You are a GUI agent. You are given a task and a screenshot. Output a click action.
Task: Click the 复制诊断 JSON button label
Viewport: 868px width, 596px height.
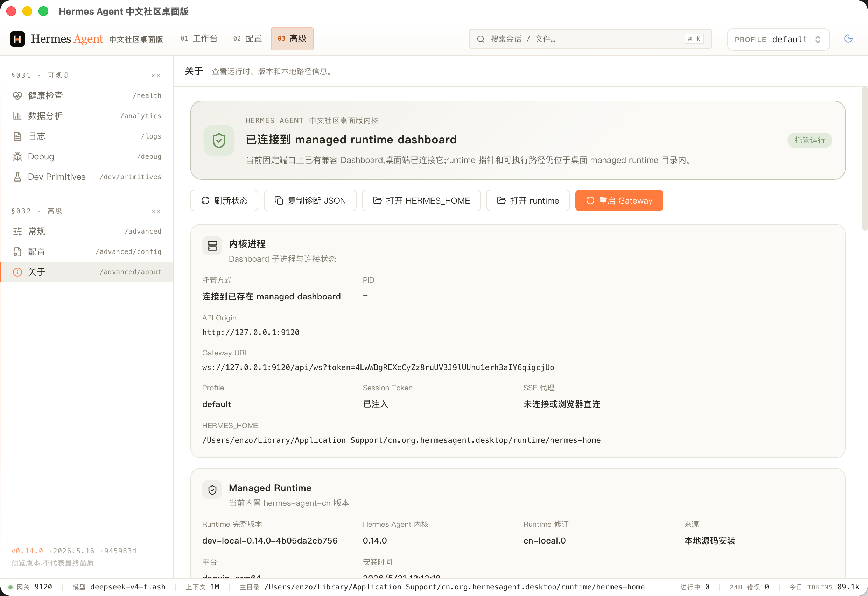tap(317, 201)
